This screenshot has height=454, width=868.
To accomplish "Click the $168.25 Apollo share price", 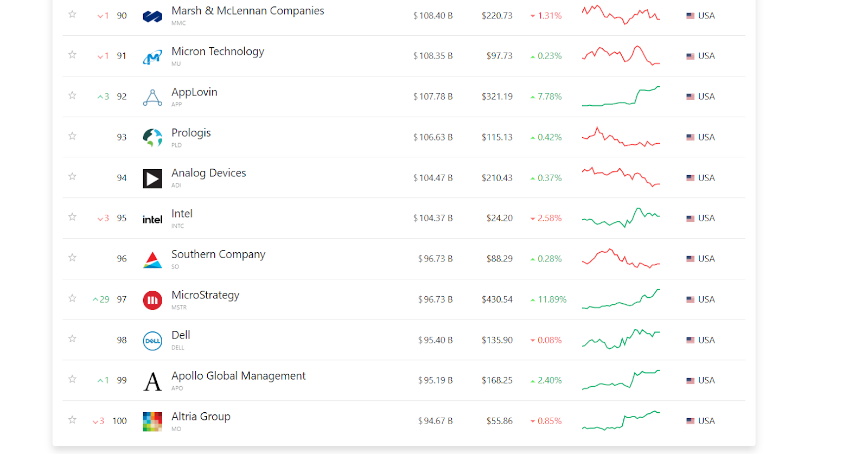I will (x=497, y=380).
